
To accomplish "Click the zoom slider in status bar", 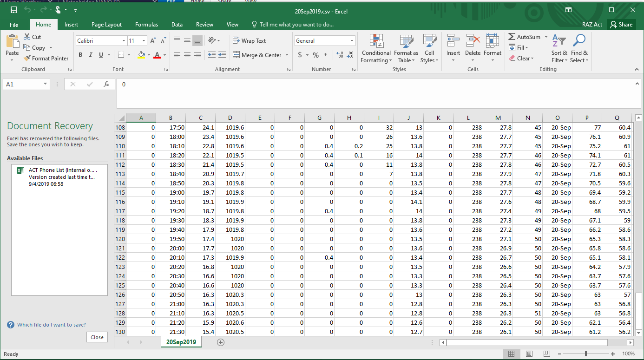I will coord(585,354).
